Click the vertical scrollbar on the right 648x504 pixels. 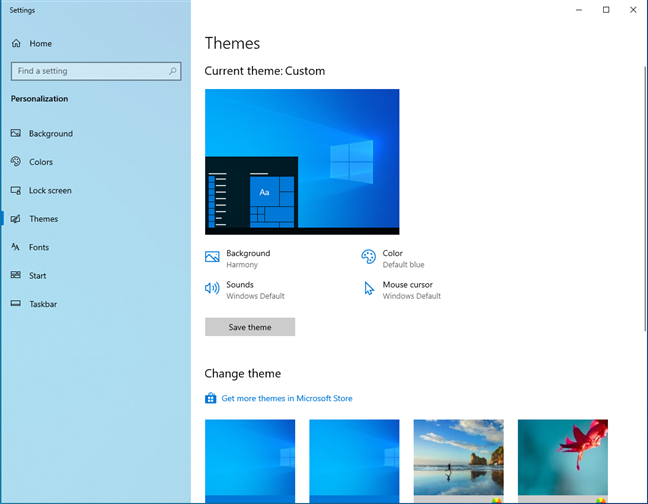tap(645, 198)
